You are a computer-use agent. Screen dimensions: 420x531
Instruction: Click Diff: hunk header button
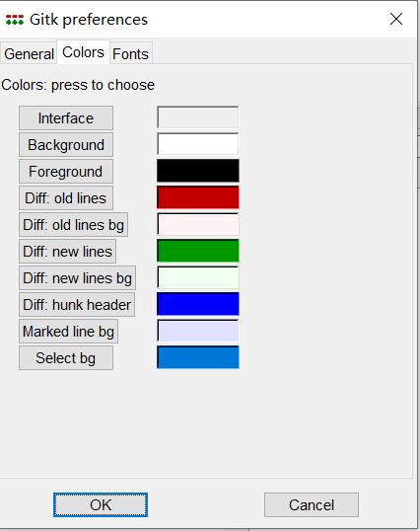click(x=77, y=305)
